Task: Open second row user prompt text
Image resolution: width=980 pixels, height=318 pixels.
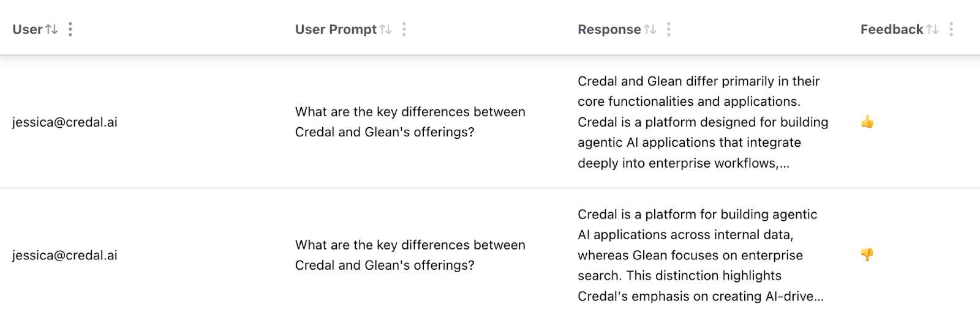Action: point(410,255)
